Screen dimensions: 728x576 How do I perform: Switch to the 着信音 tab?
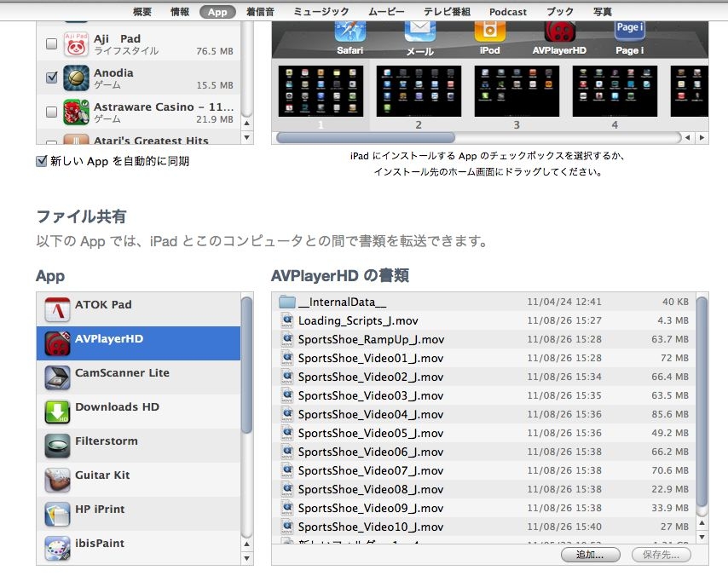pos(260,12)
